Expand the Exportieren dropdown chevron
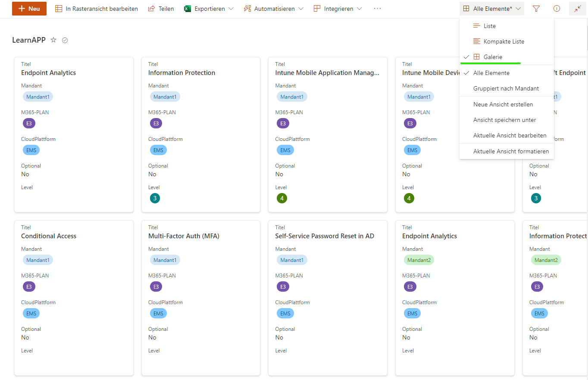This screenshot has height=380, width=588. click(231, 9)
